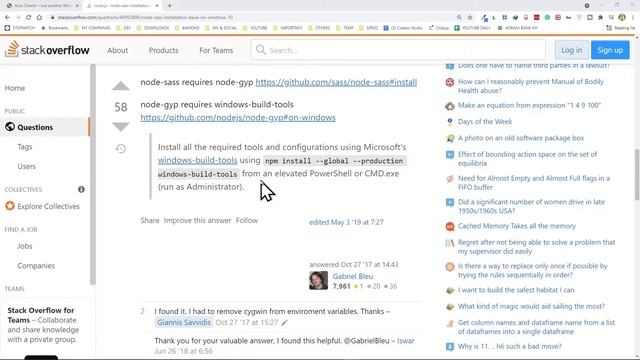Open Explore Collectives in sidebar
Viewport: 640px width, 360px height.
tap(42, 207)
